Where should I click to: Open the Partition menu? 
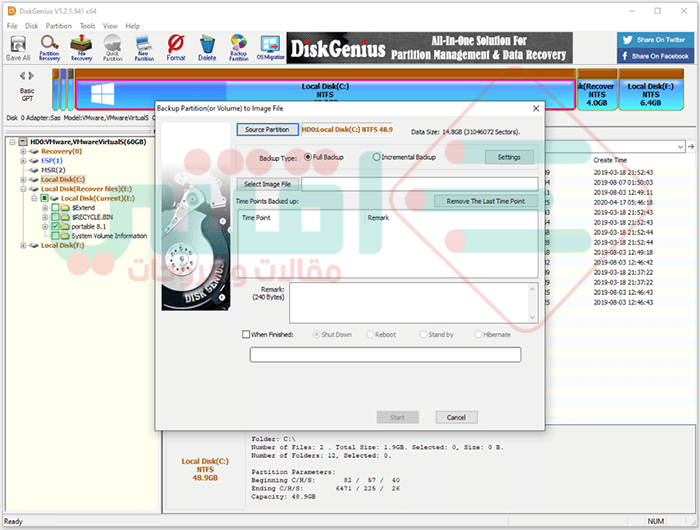point(58,26)
